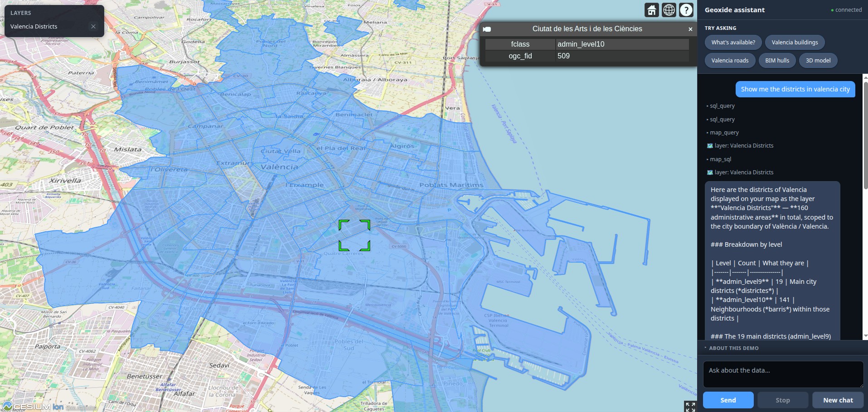Open the navigation help question mark icon
Viewport: 868px width, 412px height.
click(x=686, y=10)
